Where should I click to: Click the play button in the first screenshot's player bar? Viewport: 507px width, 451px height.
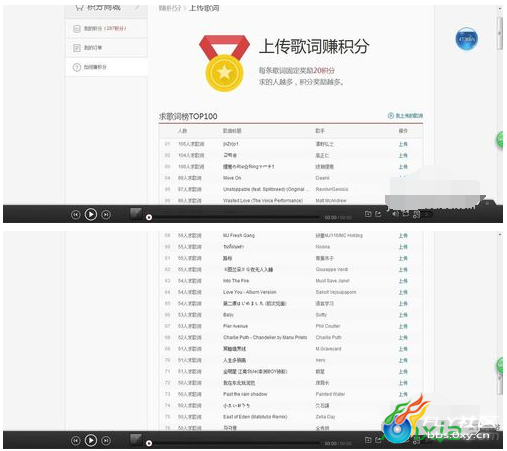point(91,214)
